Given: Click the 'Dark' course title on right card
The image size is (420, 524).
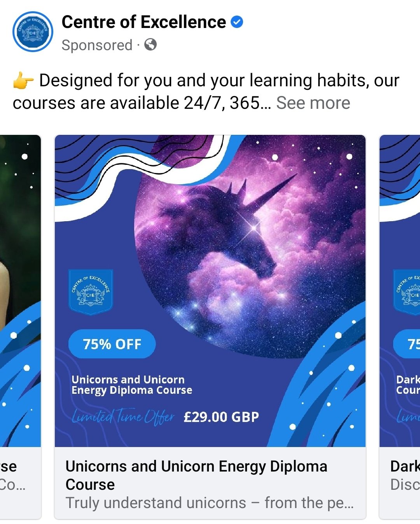Looking at the screenshot, I should pyautogui.click(x=405, y=466).
